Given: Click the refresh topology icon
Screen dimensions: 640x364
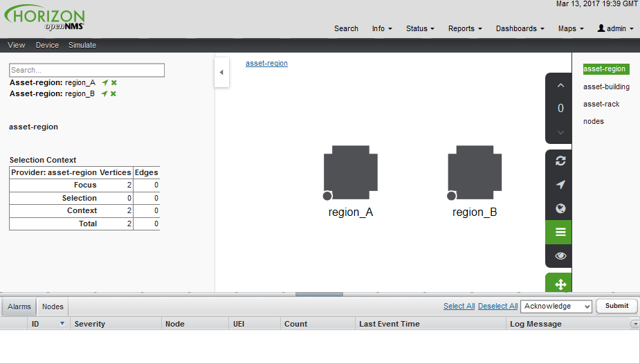Looking at the screenshot, I should (x=560, y=161).
